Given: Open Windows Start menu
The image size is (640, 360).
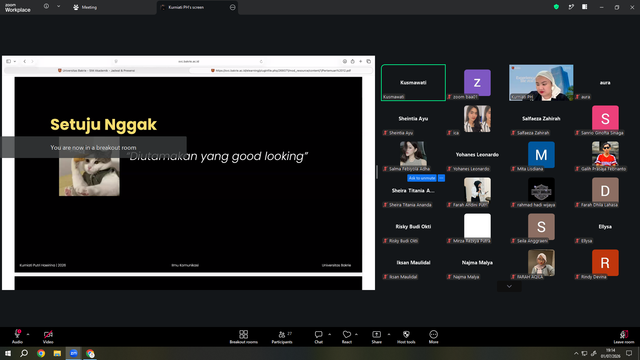Looking at the screenshot, I should coord(8,353).
